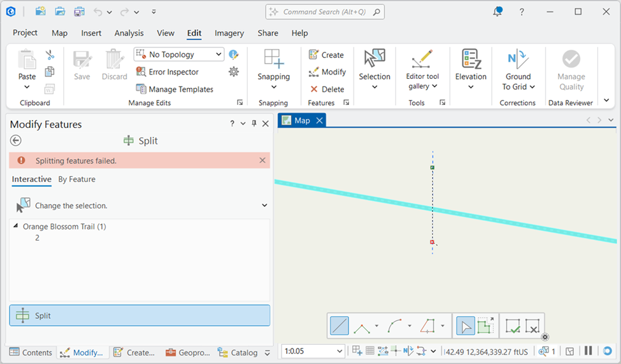Click the Snapping grid icon
621x364 pixels.
274,59
